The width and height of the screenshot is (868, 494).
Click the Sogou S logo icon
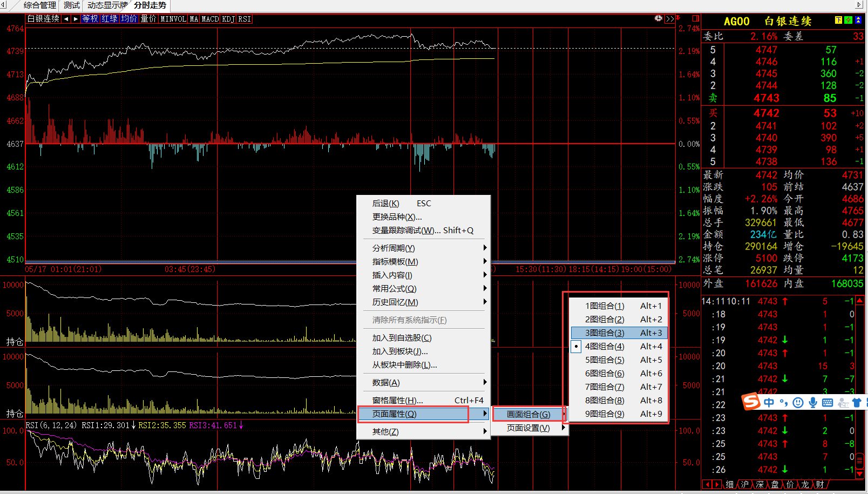[751, 402]
